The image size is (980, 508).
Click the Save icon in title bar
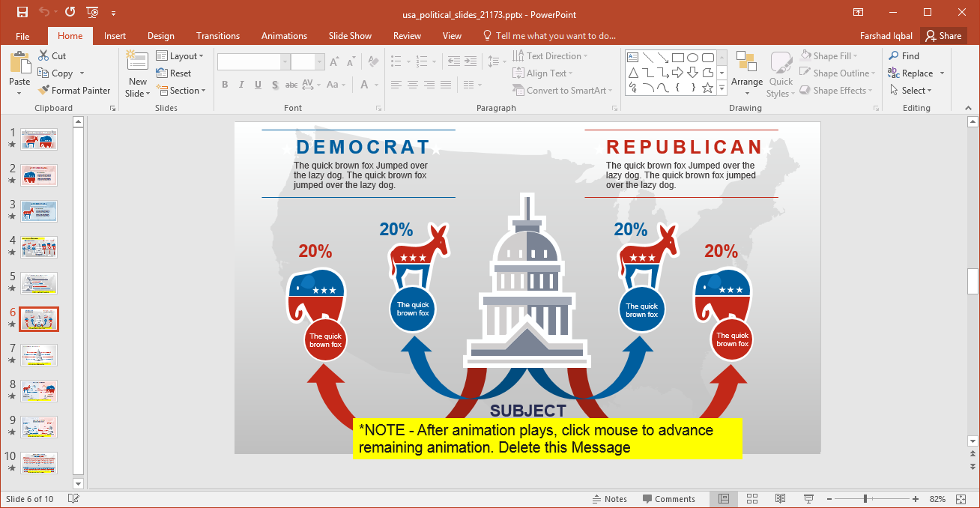click(22, 12)
